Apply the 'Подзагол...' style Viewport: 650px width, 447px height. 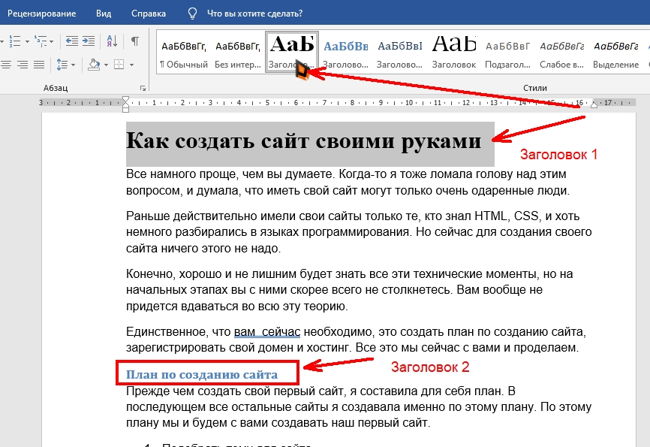(x=508, y=53)
